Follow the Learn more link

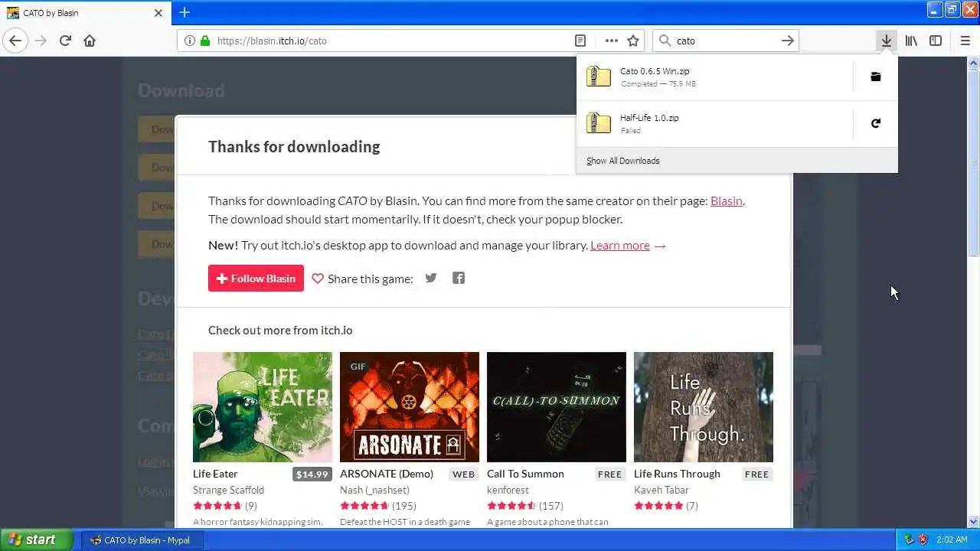[x=620, y=245]
